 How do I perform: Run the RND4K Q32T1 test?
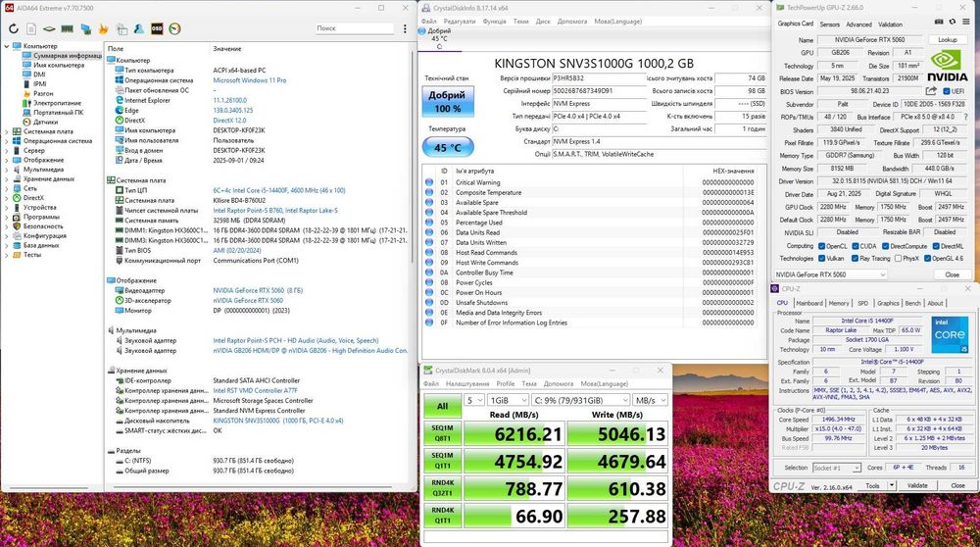click(443, 487)
